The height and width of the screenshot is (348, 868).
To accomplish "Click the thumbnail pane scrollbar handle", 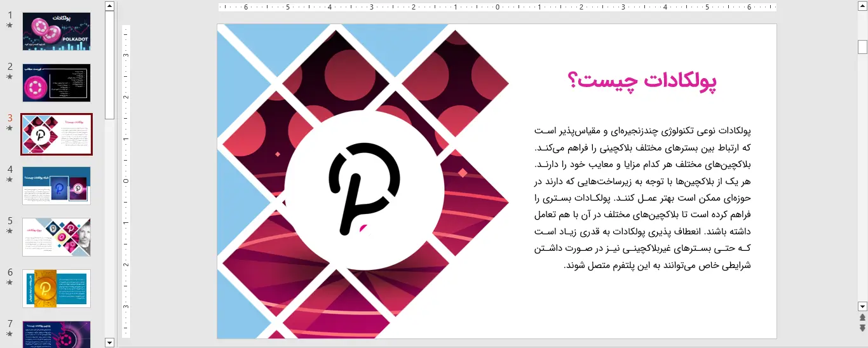I will click(109, 65).
